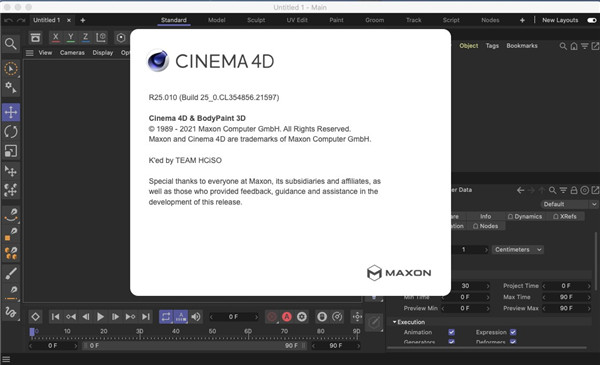Viewport: 600px width, 365px height.
Task: Open the Default mode dropdown
Action: point(569,204)
